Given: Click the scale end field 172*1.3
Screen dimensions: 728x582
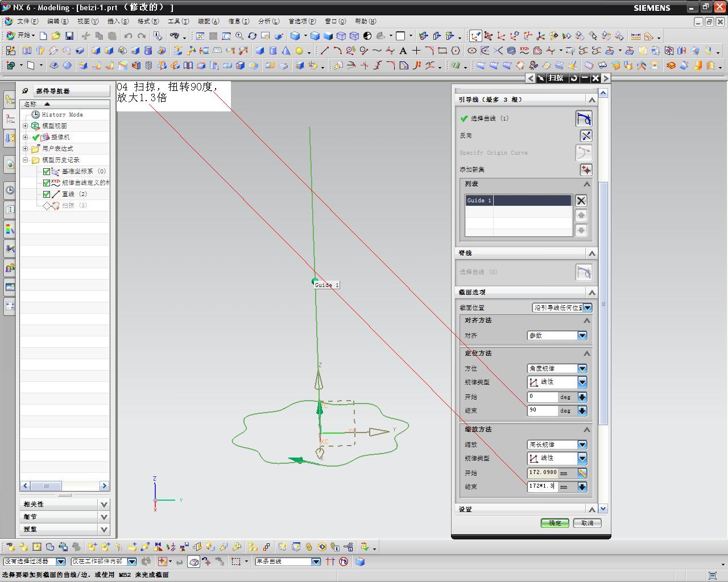Looking at the screenshot, I should [543, 487].
